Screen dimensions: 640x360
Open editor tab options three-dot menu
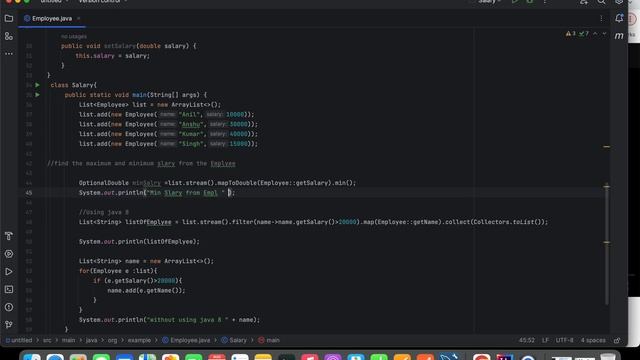(601, 18)
